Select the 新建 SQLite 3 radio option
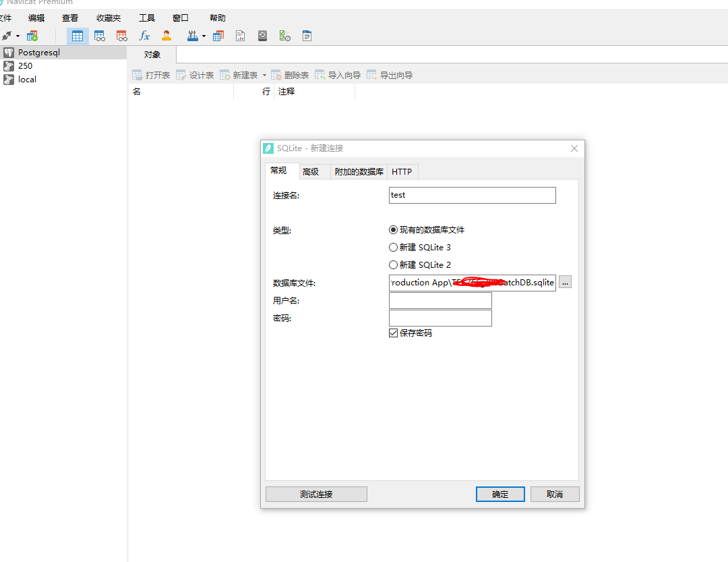This screenshot has width=728, height=562. coord(420,248)
